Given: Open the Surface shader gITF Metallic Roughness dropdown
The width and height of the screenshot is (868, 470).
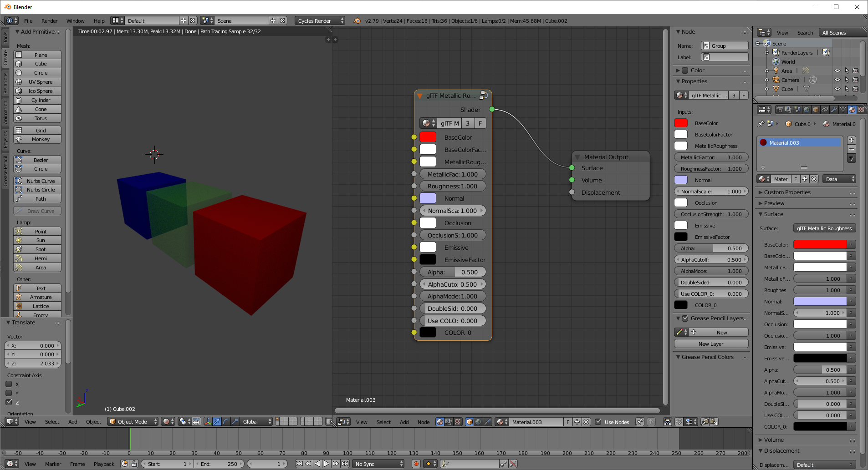Looking at the screenshot, I should pos(824,228).
